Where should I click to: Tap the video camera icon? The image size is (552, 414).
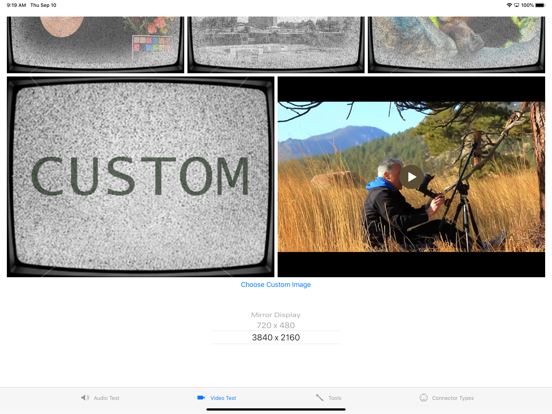point(201,397)
